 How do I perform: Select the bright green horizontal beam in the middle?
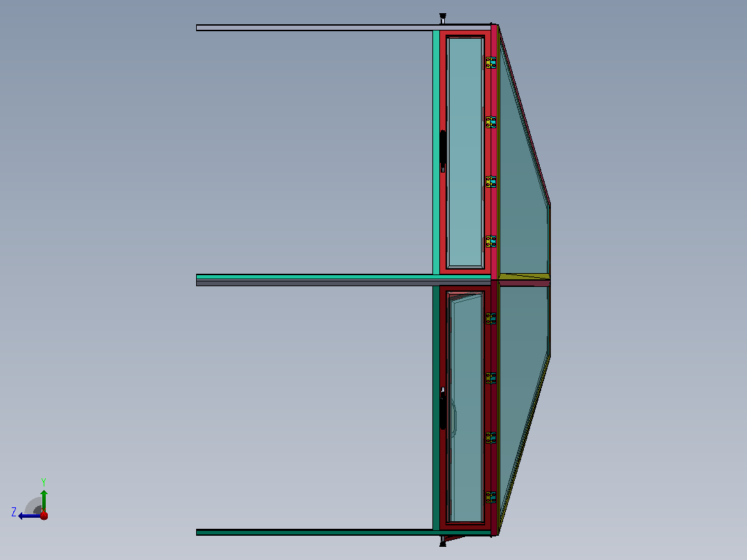(344, 277)
